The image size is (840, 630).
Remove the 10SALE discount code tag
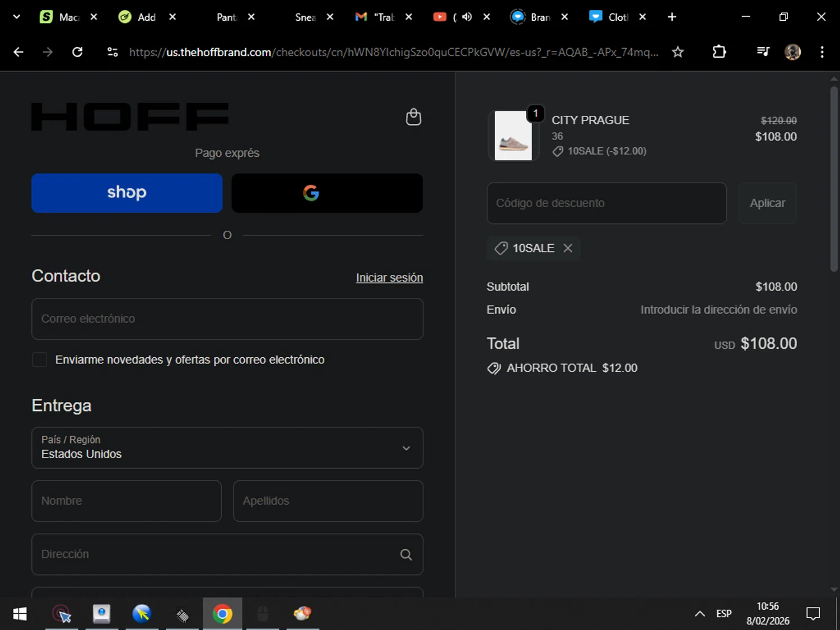click(568, 248)
